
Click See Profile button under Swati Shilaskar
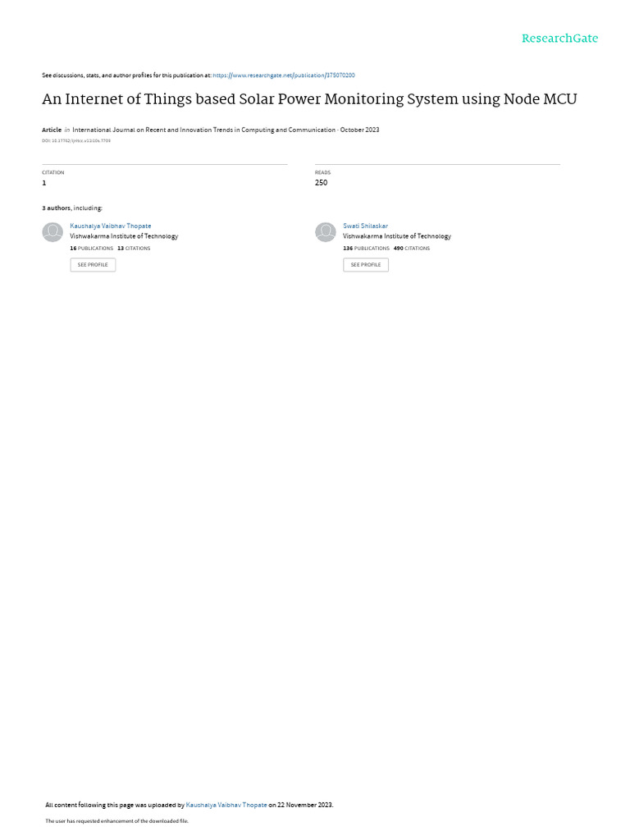coord(366,265)
